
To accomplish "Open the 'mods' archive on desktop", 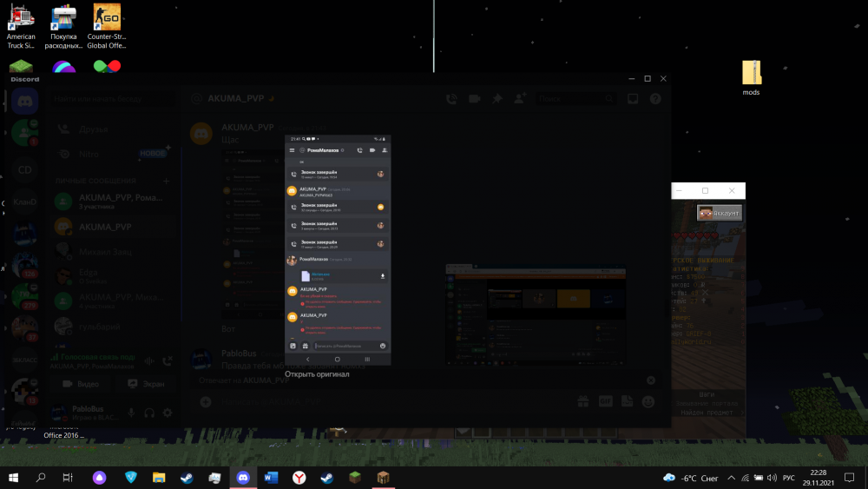I will coord(751,78).
